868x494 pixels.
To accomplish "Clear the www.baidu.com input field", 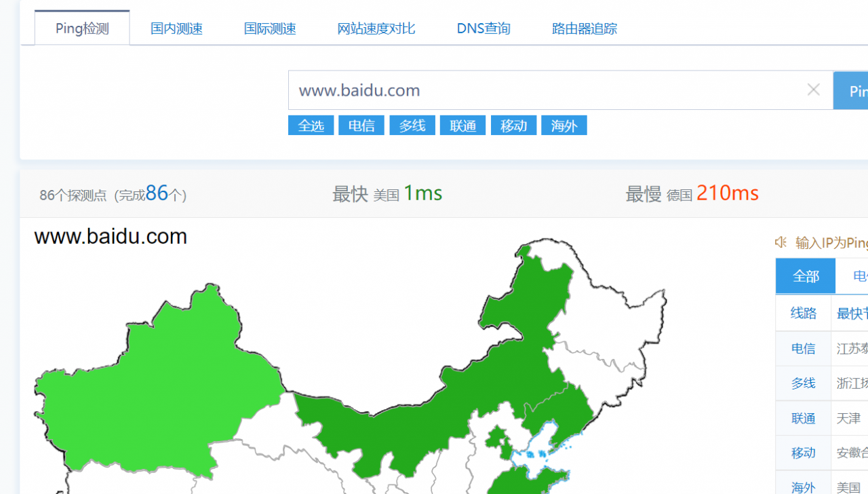I will [813, 90].
